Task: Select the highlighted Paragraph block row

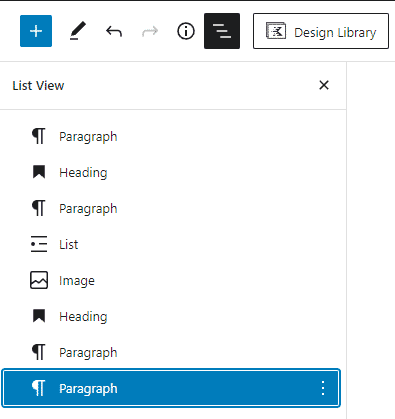Action: (x=171, y=388)
